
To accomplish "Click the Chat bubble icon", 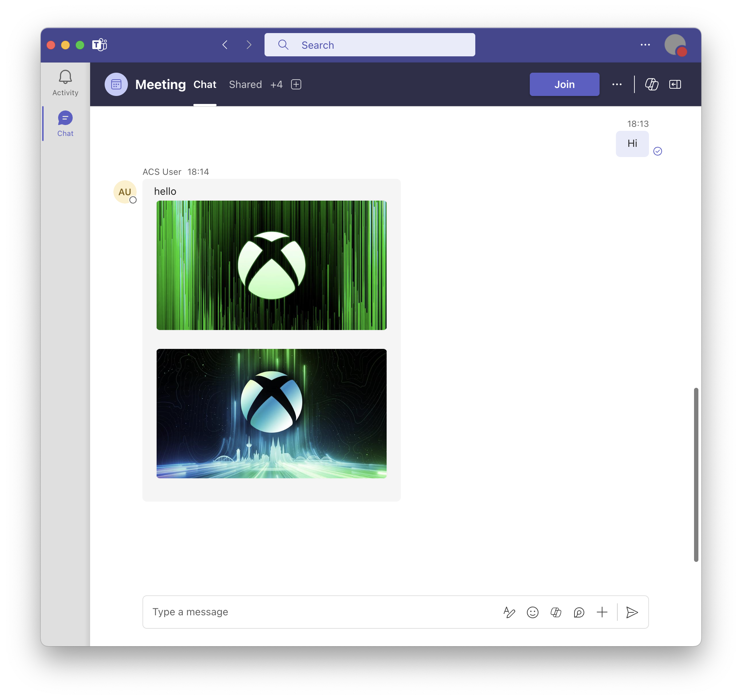I will click(65, 118).
